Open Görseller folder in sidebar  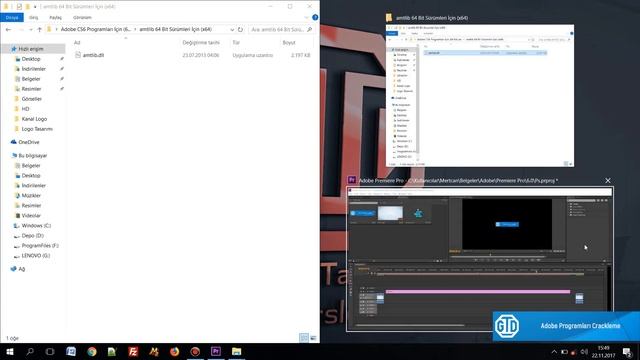click(x=31, y=99)
